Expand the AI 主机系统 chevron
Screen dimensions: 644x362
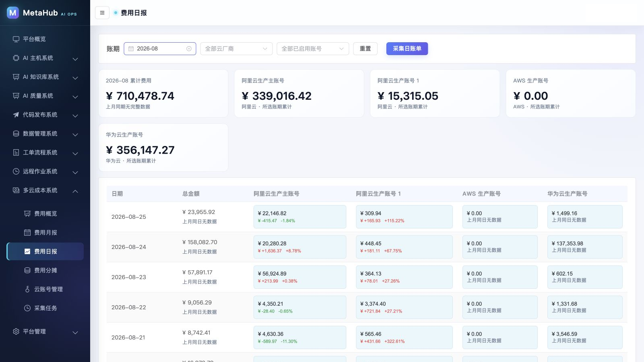point(75,59)
